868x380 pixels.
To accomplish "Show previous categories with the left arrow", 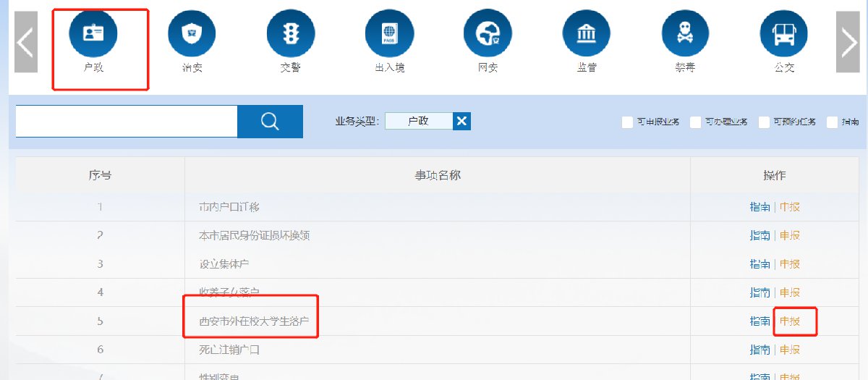I will [x=26, y=42].
